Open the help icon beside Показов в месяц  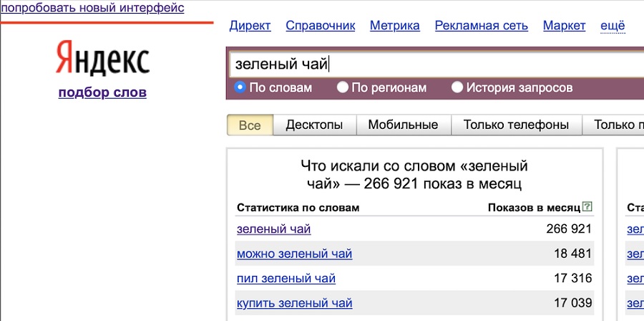[x=587, y=206]
